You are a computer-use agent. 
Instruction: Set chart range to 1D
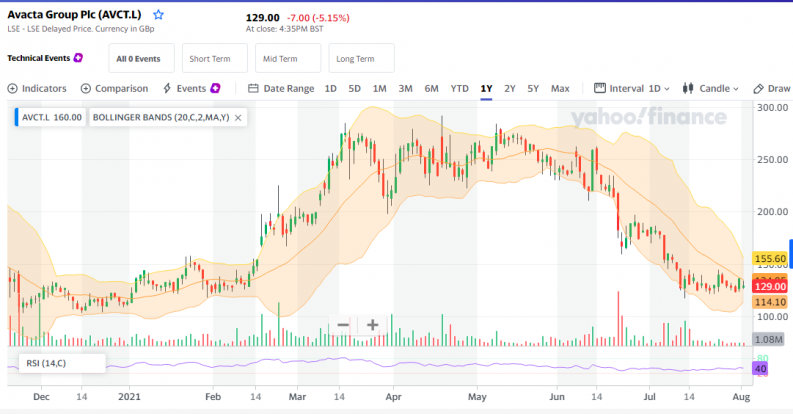[330, 88]
